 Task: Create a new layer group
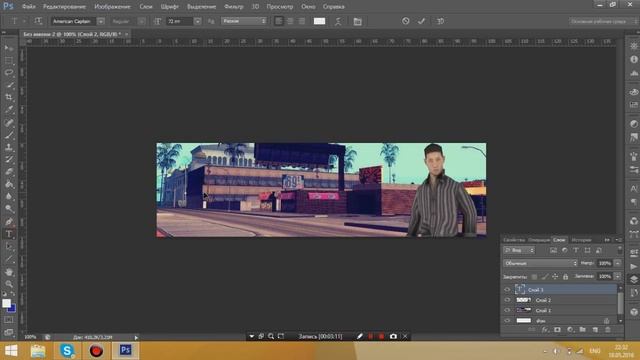[582, 329]
